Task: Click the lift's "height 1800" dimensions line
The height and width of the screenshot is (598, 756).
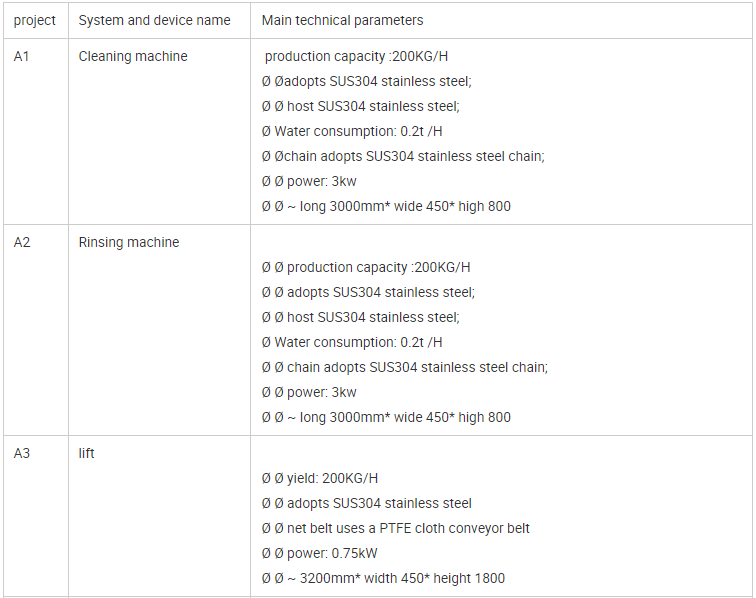Action: tap(383, 578)
